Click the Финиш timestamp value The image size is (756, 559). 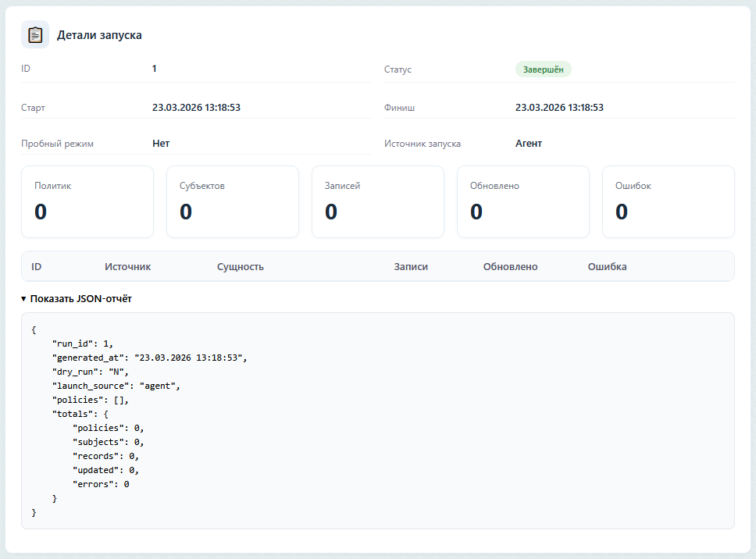pos(559,108)
